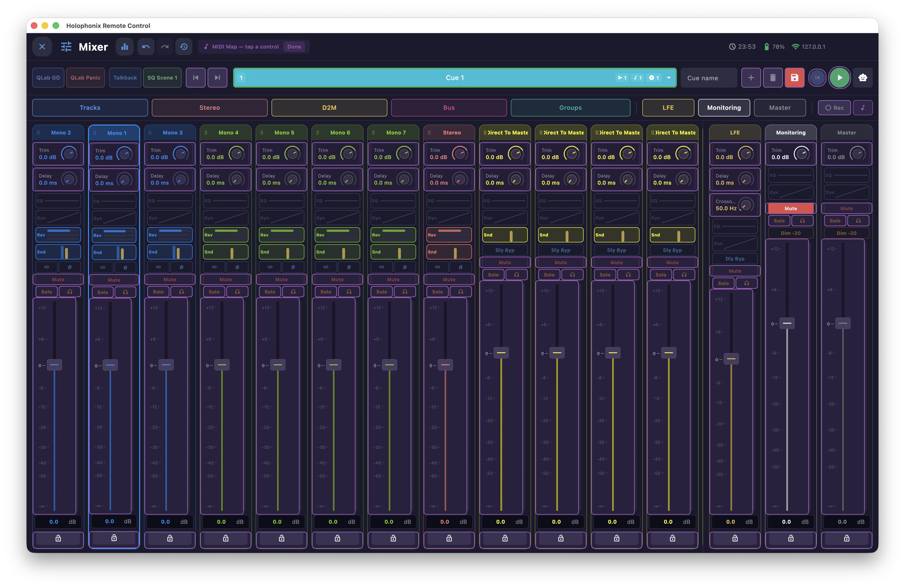Open EQ section of Mono 2
Viewport: 905px width, 588px height.
click(x=58, y=201)
